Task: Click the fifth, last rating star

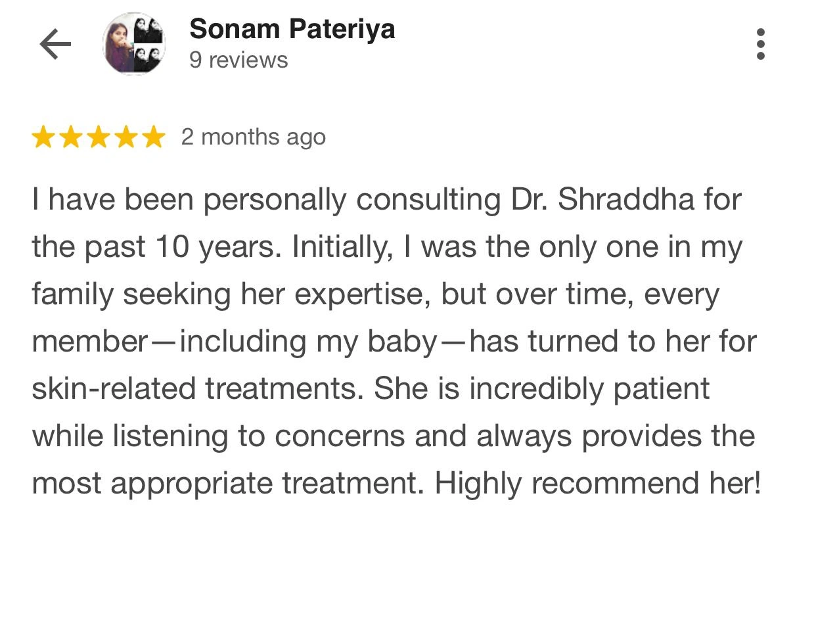Action: point(154,137)
